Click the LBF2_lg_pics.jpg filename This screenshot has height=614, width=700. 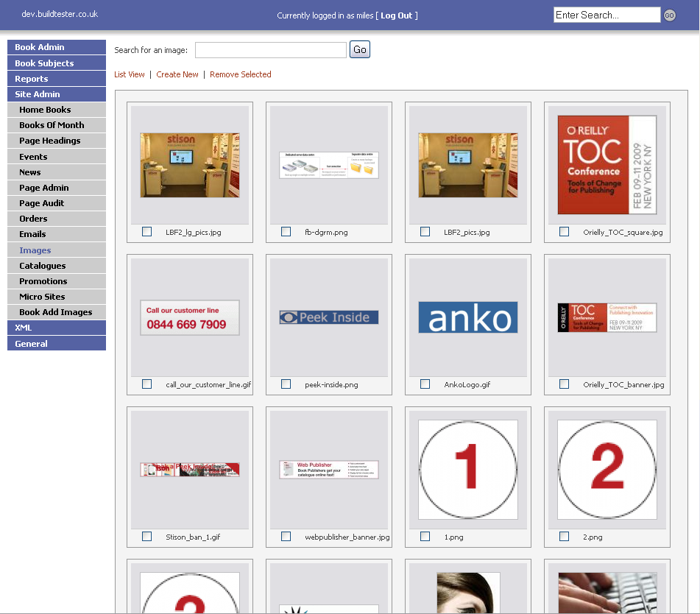(194, 232)
